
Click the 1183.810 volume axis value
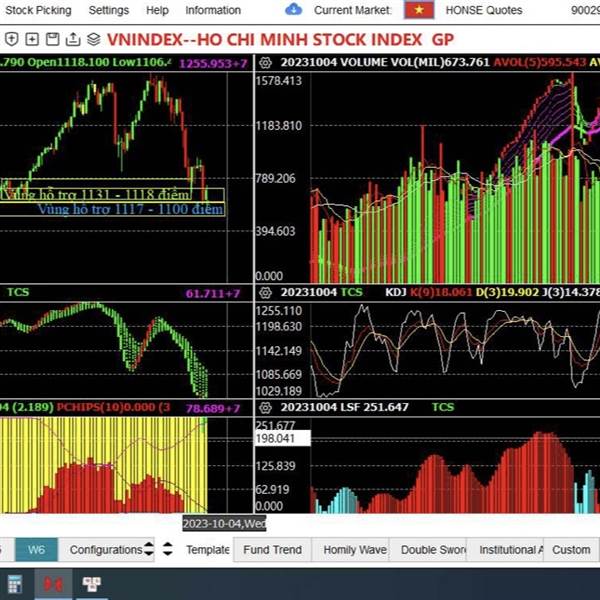coord(279,126)
